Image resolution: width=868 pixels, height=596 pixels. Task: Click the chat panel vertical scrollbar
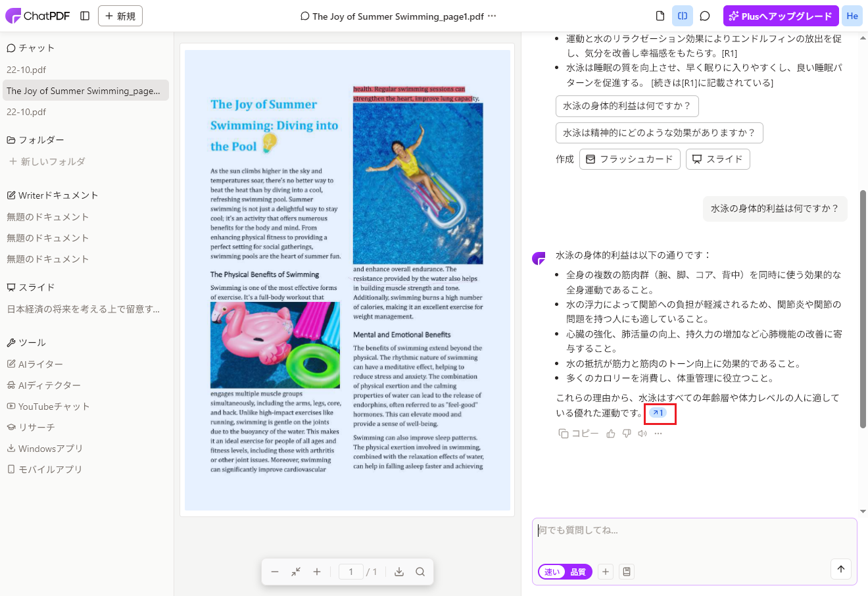point(863,309)
